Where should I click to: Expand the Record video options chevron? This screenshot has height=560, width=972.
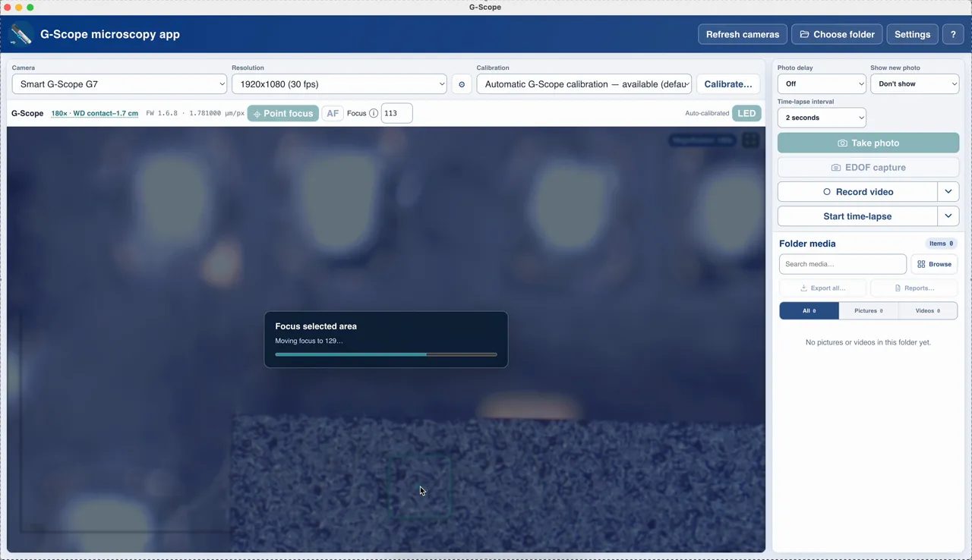[x=948, y=192]
